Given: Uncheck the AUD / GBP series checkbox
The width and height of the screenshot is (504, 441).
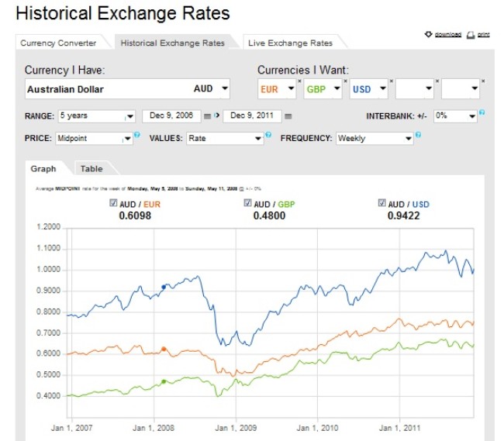Looking at the screenshot, I should click(x=247, y=203).
